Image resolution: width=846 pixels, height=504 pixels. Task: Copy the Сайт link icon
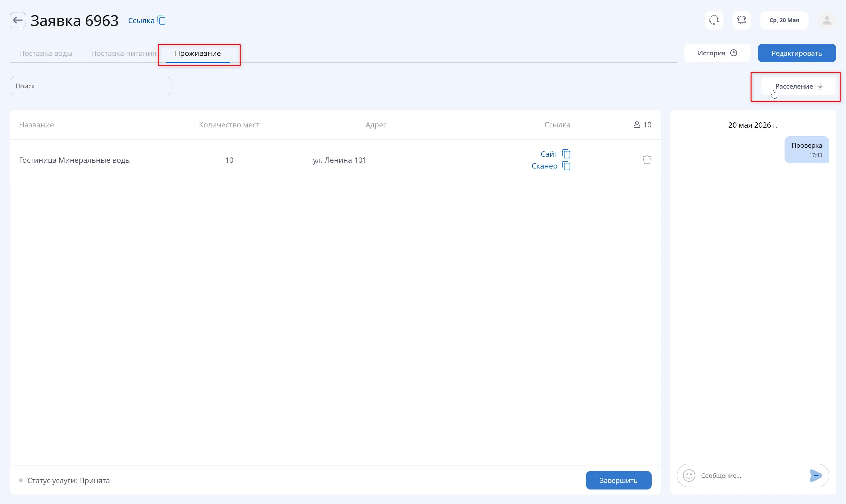(x=566, y=154)
